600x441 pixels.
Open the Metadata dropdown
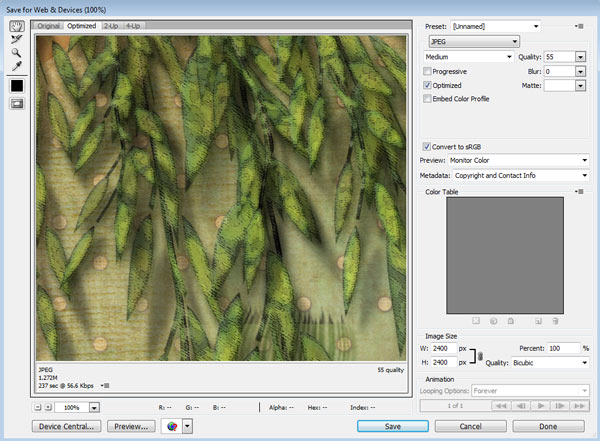pyautogui.click(x=520, y=176)
